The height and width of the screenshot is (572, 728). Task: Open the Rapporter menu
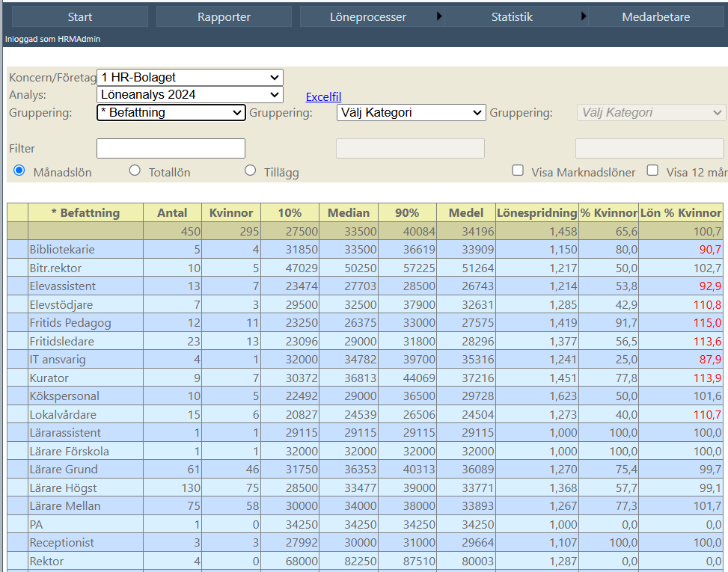coord(224,17)
